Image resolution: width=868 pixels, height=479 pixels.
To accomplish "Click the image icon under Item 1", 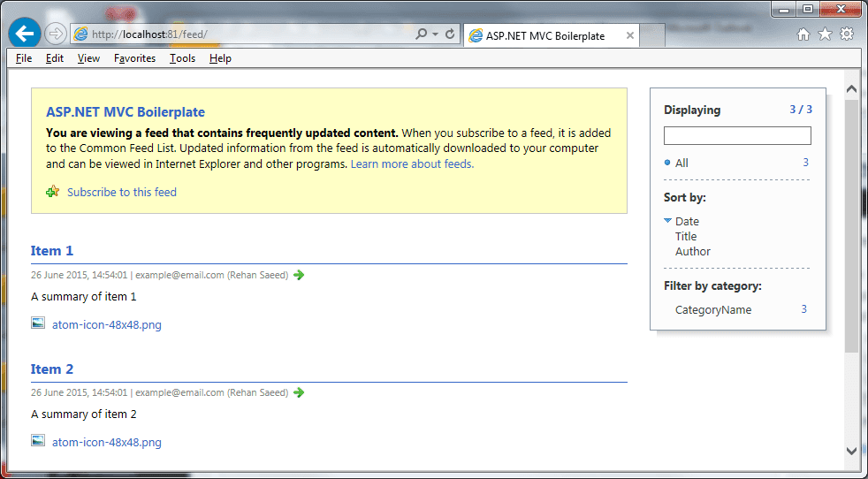I will pyautogui.click(x=38, y=323).
